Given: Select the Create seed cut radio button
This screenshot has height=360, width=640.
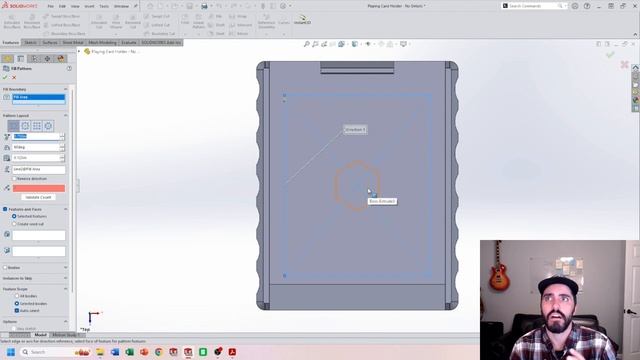Looking at the screenshot, I should (x=14, y=224).
